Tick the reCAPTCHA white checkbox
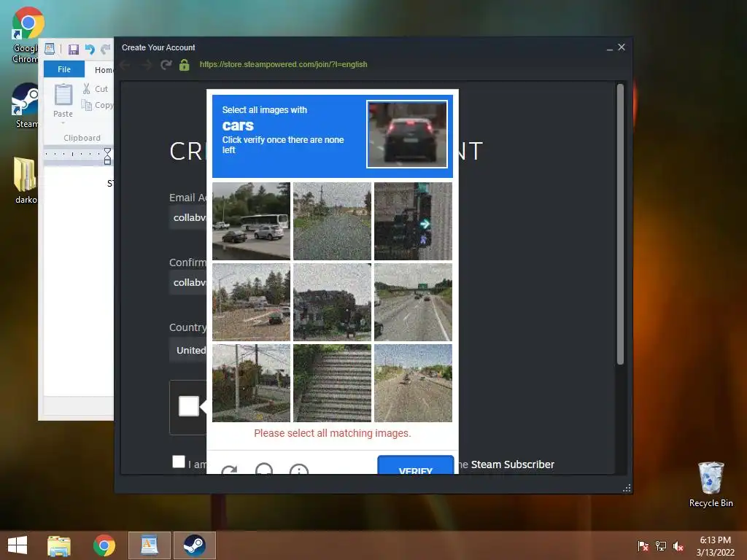 click(189, 406)
